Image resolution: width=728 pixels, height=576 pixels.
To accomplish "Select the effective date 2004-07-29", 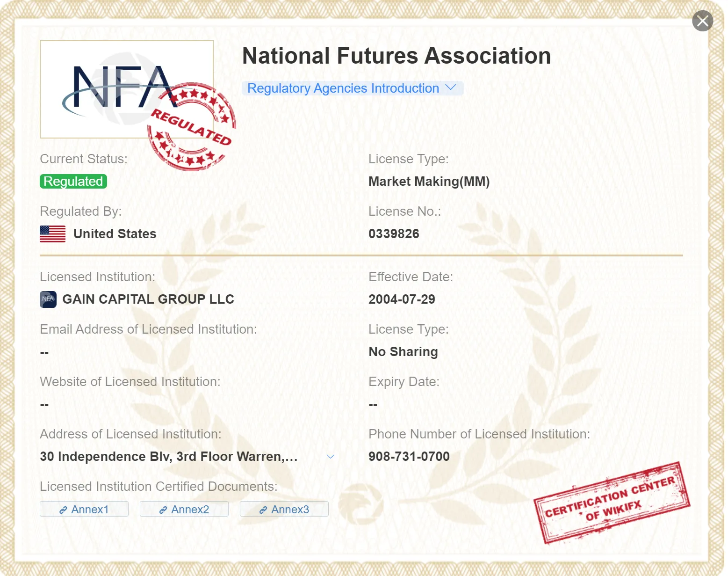I will point(402,299).
